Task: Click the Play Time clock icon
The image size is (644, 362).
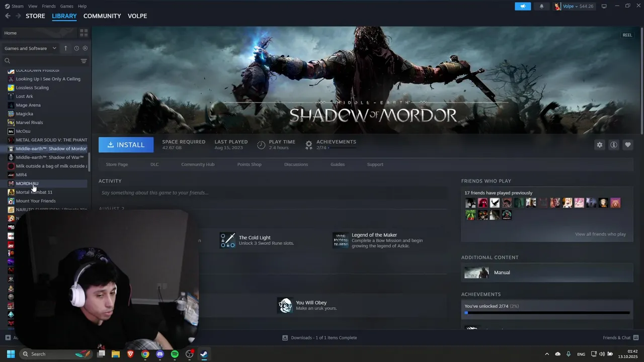Action: point(261,145)
